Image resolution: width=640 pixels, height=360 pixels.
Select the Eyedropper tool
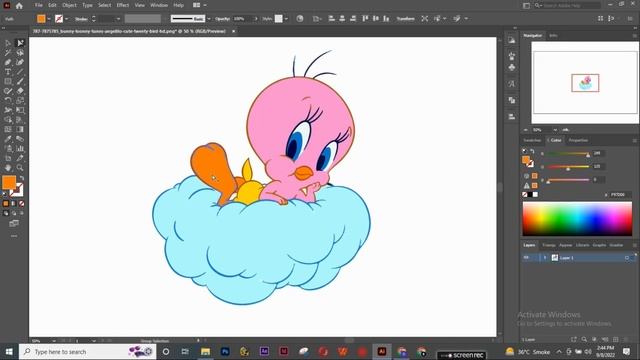coord(8,139)
